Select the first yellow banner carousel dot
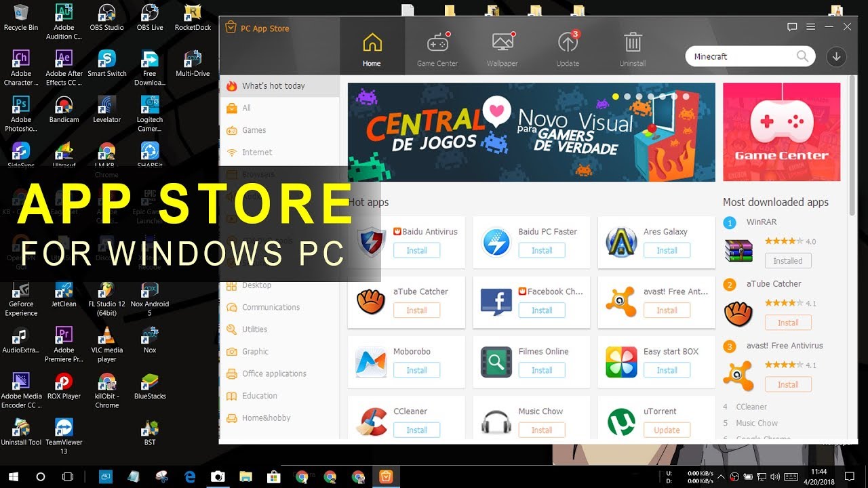Screen dimensions: 868x488 [616, 97]
